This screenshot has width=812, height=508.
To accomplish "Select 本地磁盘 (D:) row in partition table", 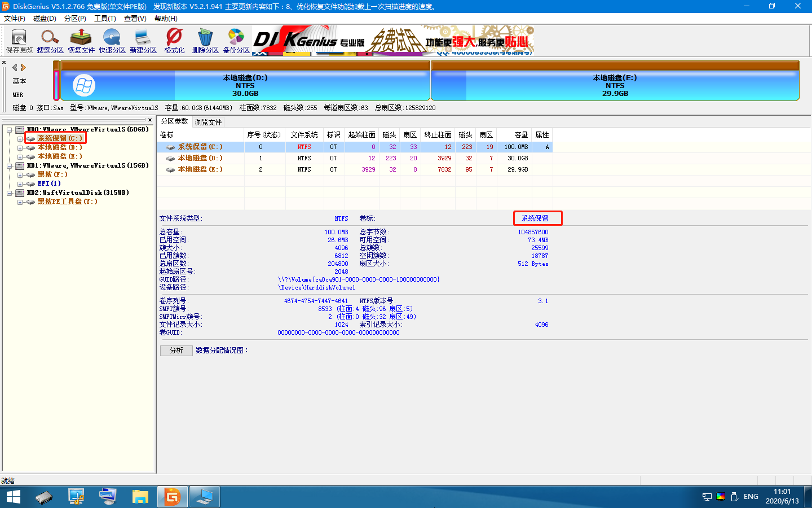I will (200, 158).
